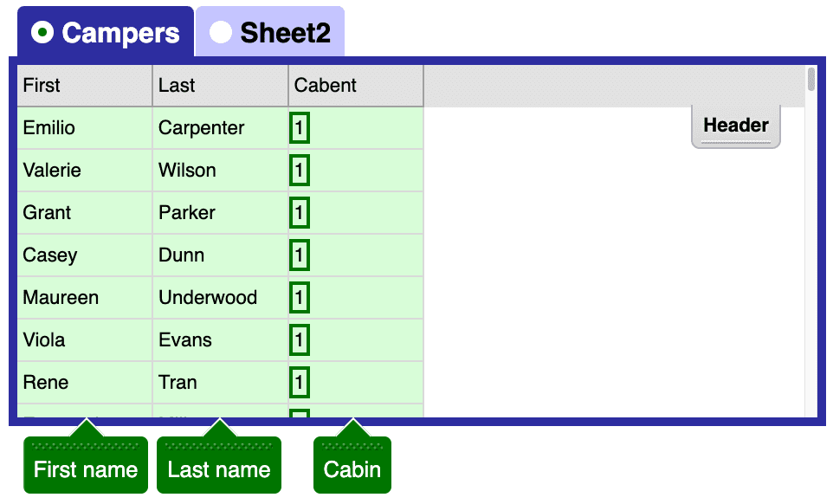Click the cabin value box next to Valerie Wilson
Image resolution: width=833 pixels, height=504 pixels.
pyautogui.click(x=299, y=170)
